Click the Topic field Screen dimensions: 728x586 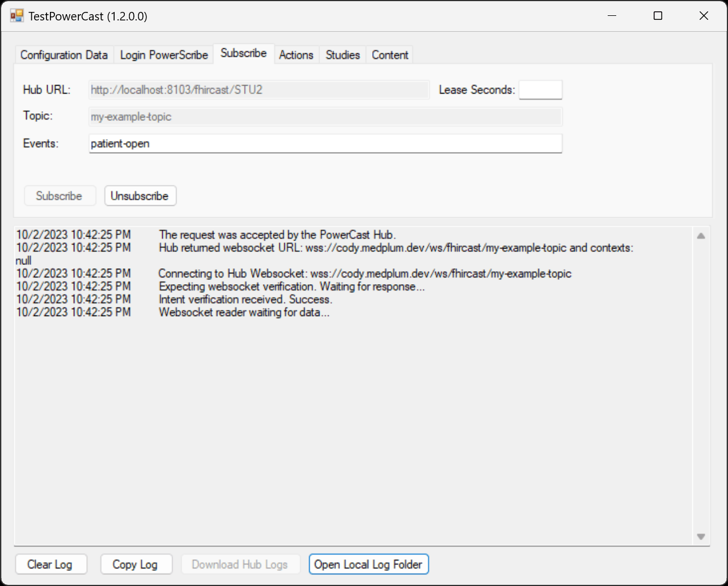[x=325, y=117]
